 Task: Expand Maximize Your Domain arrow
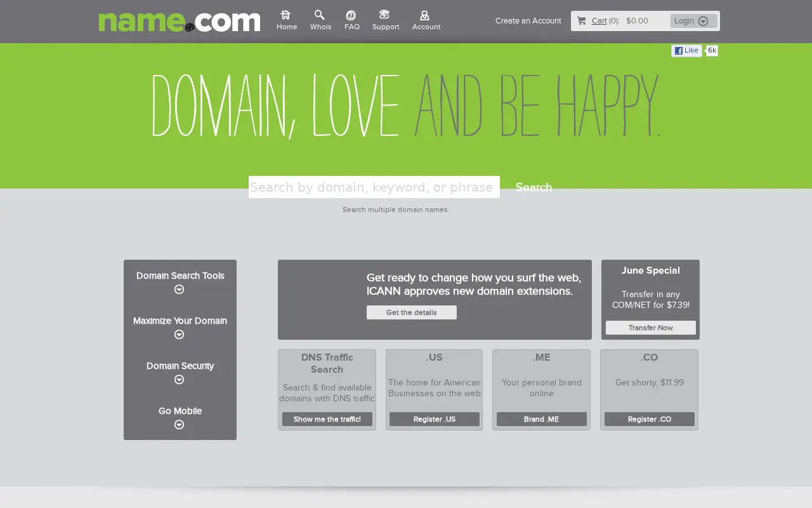pyautogui.click(x=180, y=335)
